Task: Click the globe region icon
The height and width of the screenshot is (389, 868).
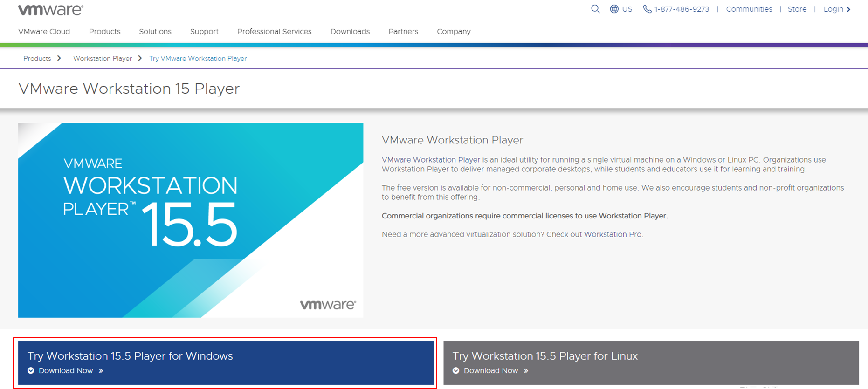Action: 614,9
